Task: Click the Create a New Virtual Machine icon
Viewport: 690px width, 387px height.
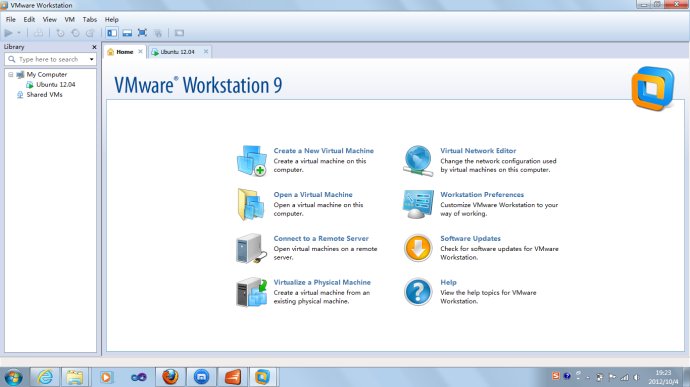Action: click(251, 160)
